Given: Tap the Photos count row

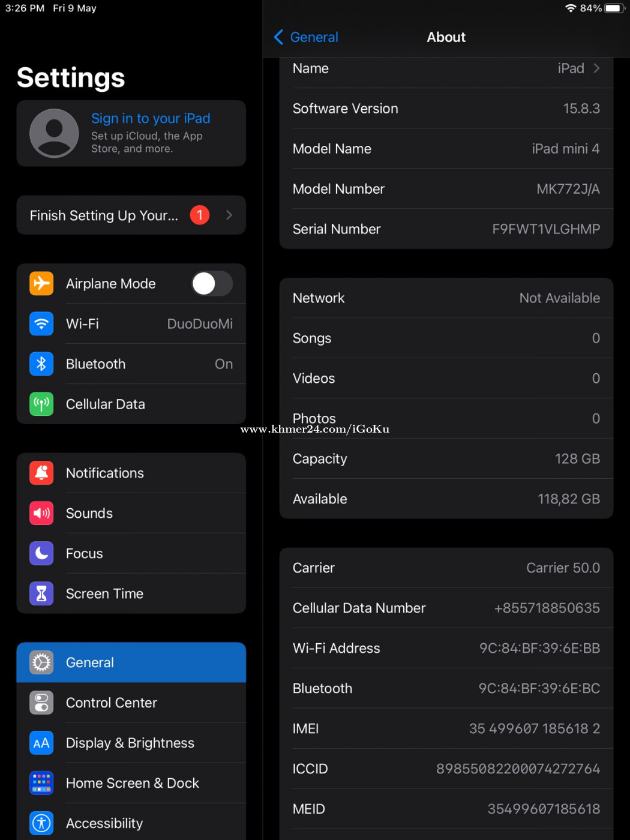Looking at the screenshot, I should tap(446, 419).
